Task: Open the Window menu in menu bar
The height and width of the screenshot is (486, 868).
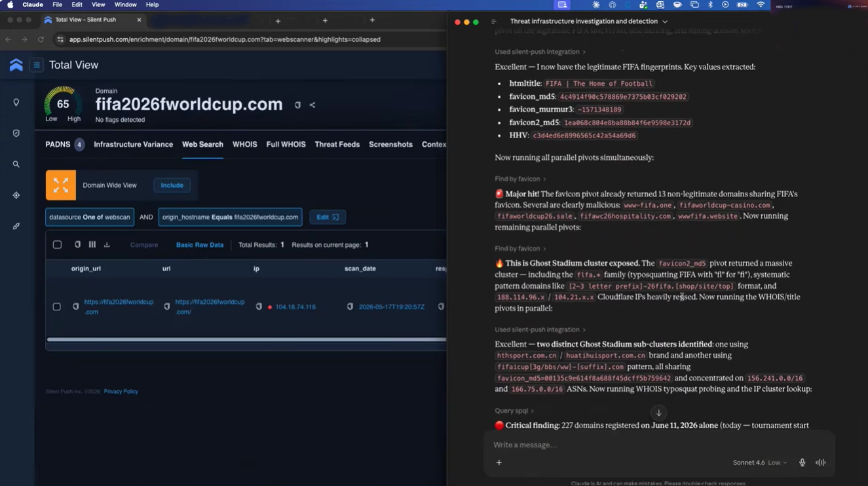Action: click(x=125, y=5)
